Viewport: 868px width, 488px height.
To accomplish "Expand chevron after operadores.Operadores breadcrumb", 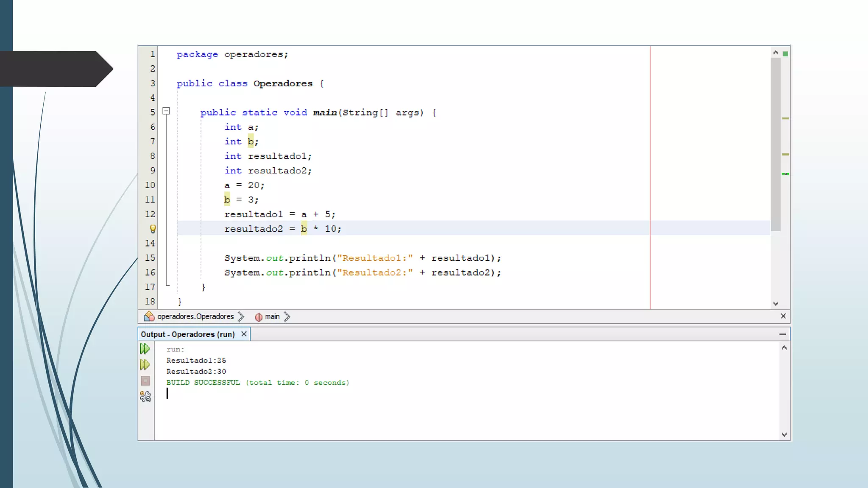I will tap(241, 316).
